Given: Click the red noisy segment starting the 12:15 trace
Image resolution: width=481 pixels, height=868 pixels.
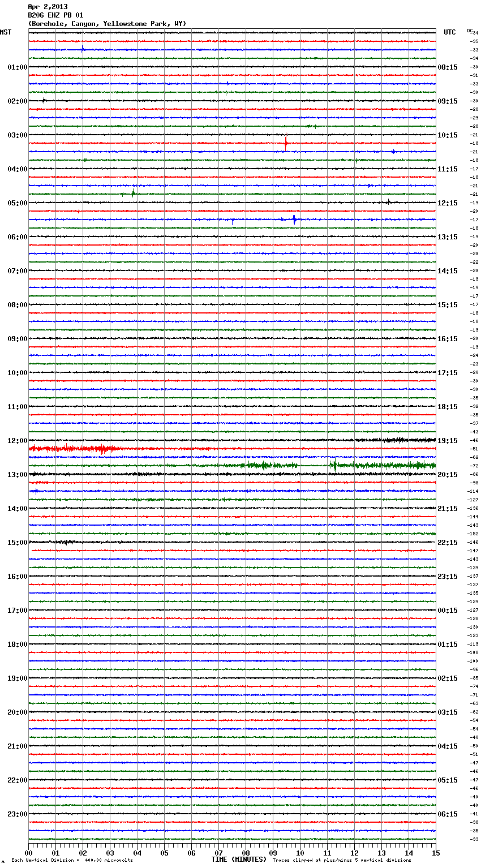Looking at the screenshot, I should 74,449.
